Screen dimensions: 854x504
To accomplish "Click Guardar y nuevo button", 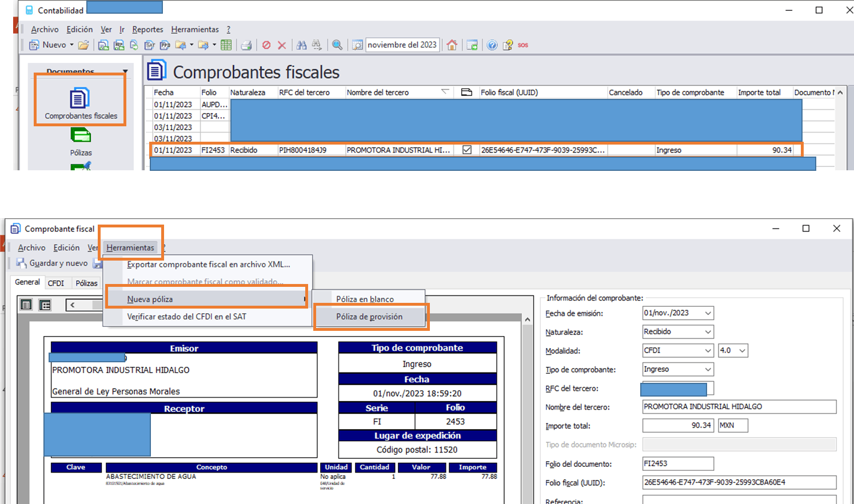I will 52,263.
